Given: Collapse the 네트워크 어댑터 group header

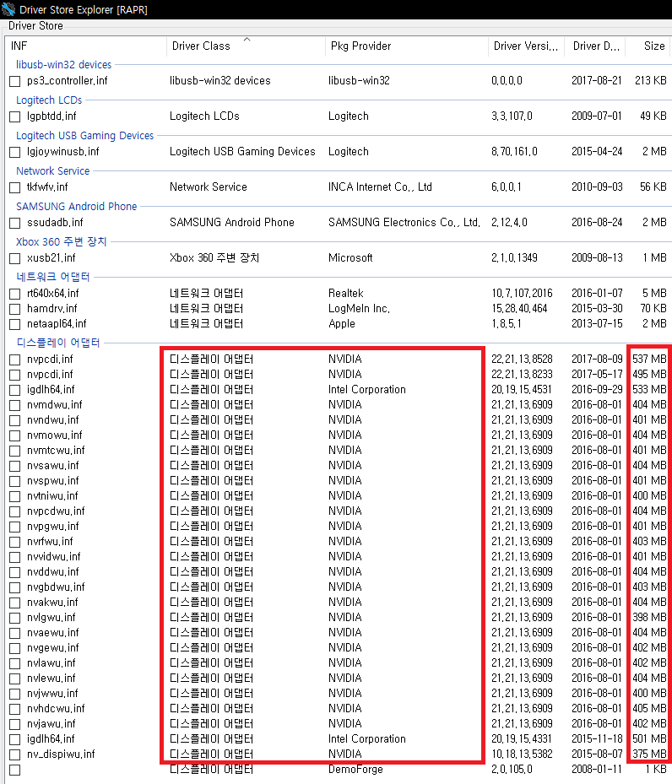Looking at the screenshot, I should (52, 277).
